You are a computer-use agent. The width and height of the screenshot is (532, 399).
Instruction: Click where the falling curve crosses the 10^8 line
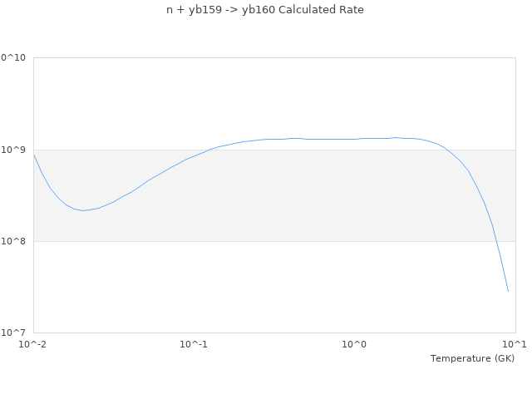(x=495, y=241)
